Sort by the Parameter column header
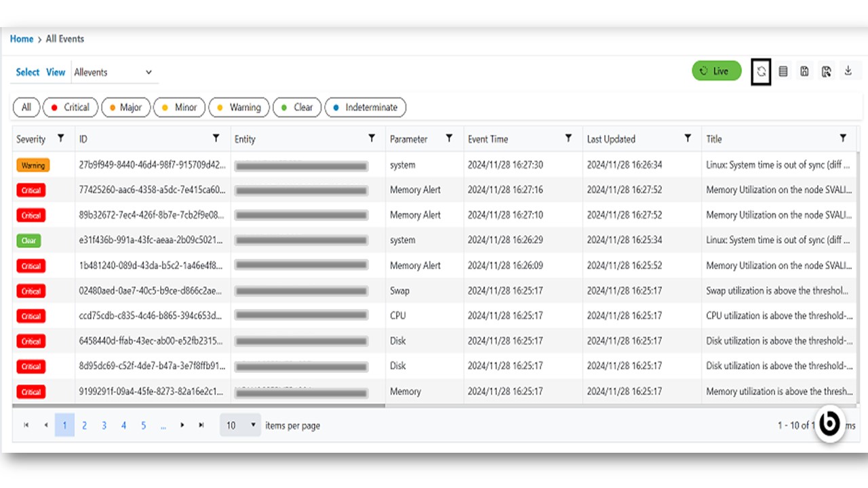 (409, 139)
